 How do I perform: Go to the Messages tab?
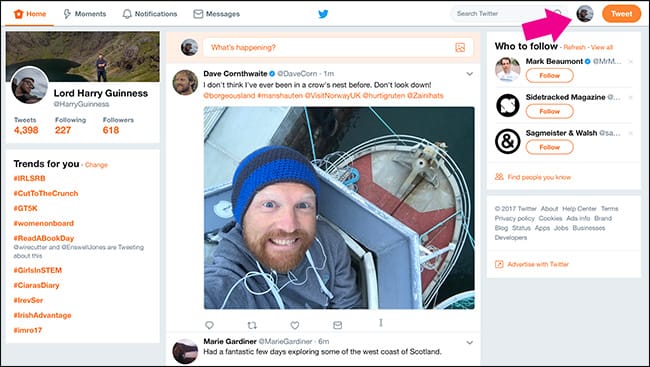[x=216, y=14]
